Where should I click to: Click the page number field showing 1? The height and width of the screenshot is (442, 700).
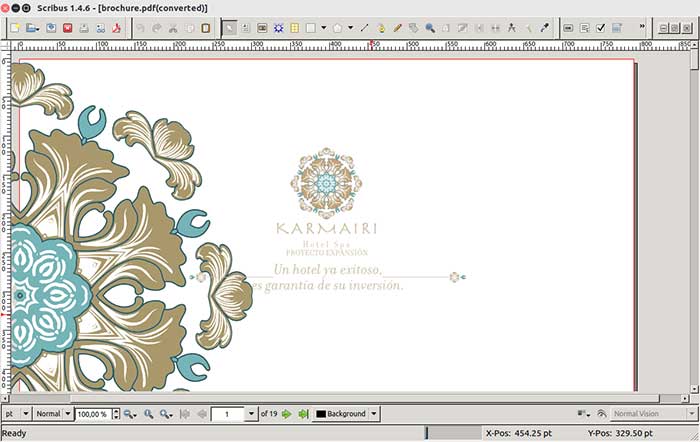[228, 414]
